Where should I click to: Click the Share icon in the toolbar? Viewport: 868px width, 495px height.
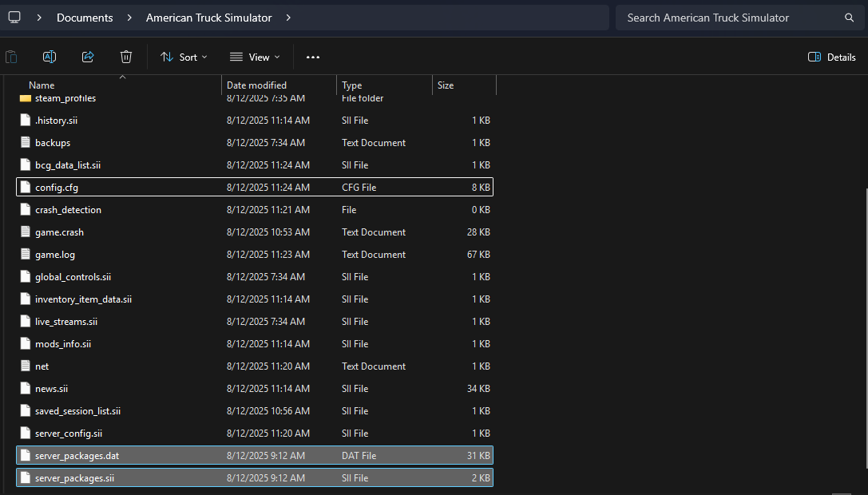pyautogui.click(x=88, y=57)
